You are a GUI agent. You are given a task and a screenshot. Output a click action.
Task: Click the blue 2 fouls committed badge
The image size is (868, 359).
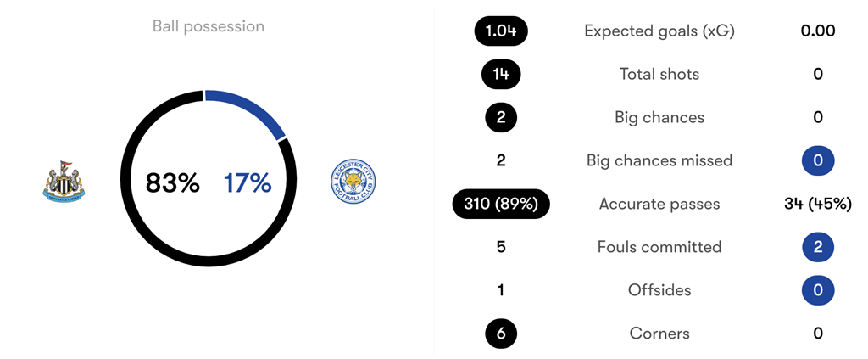(818, 247)
